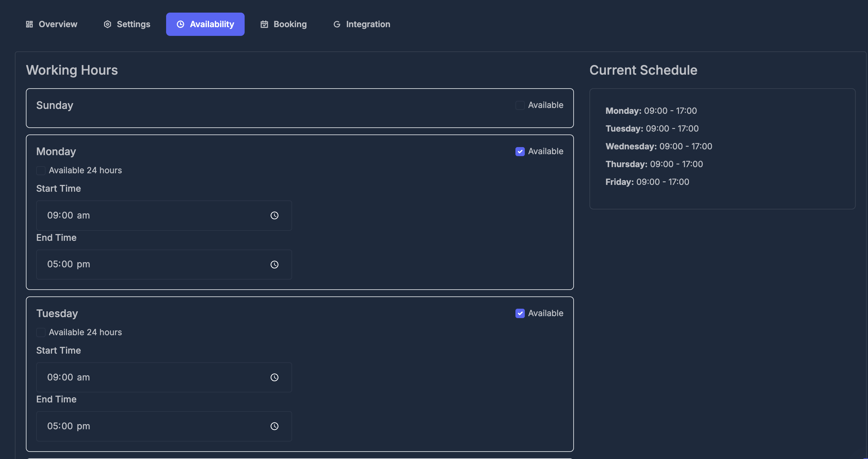The height and width of the screenshot is (459, 868).
Task: Open the Integration tab
Action: click(362, 24)
